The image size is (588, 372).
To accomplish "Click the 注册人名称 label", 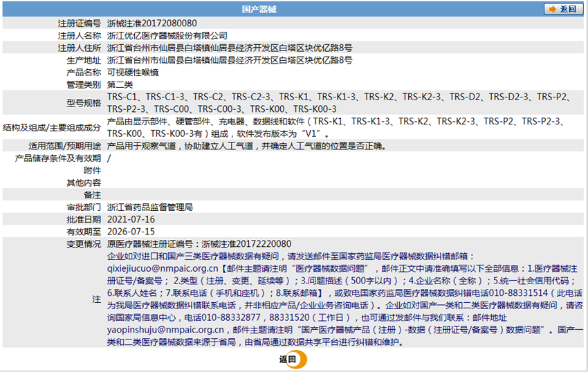I will pos(79,36).
